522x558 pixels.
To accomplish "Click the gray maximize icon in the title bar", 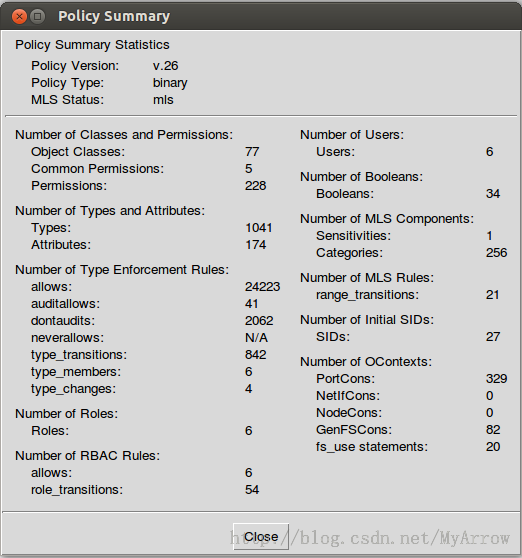I will (37, 16).
